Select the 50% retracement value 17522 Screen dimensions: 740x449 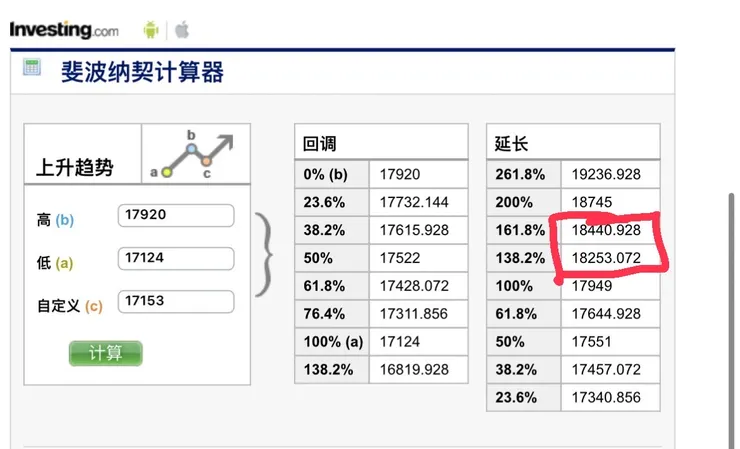click(400, 258)
